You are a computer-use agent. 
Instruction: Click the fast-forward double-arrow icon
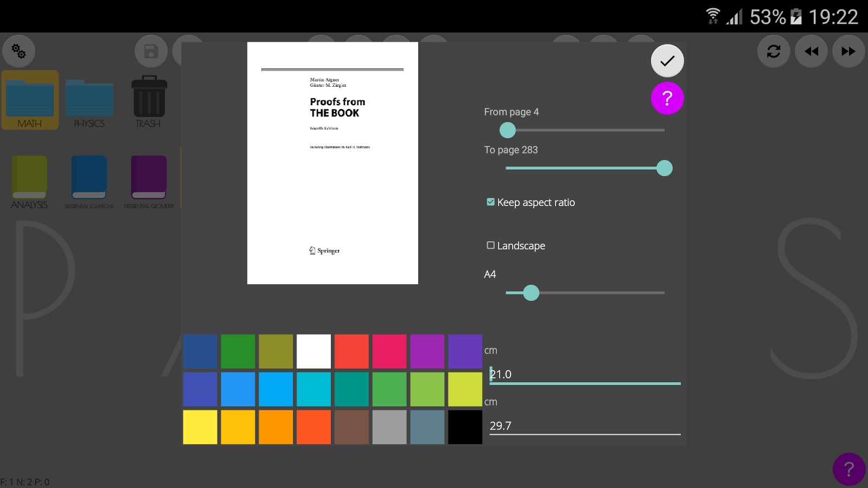tap(848, 52)
